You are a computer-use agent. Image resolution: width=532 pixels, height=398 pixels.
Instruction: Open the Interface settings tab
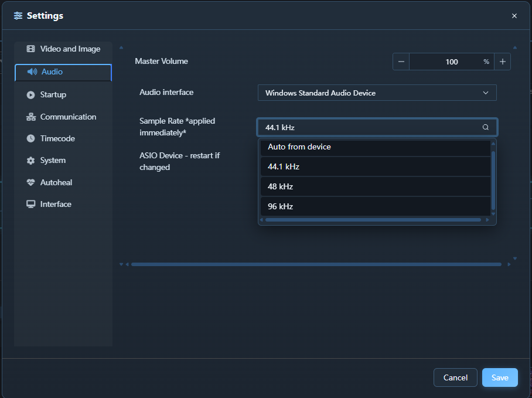pyautogui.click(x=63, y=204)
